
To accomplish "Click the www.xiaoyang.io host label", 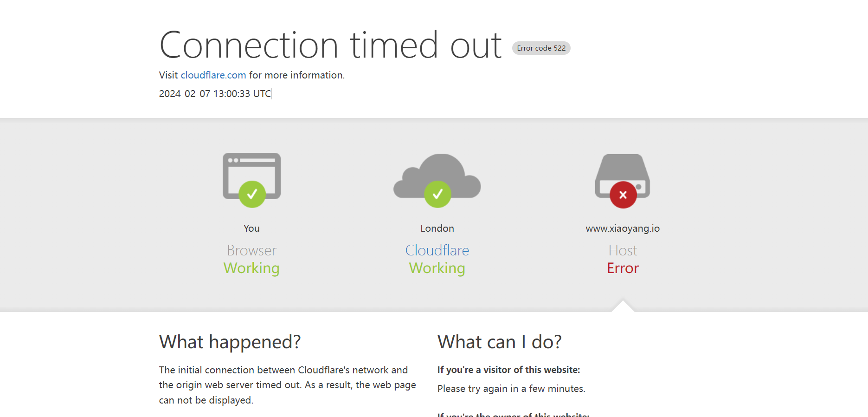I will click(623, 228).
